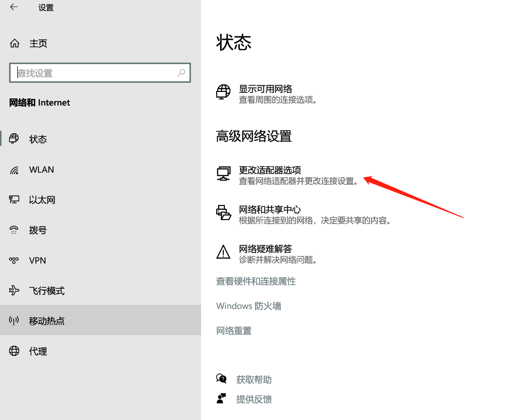Go to VPN settings
Image resolution: width=530 pixels, height=420 pixels.
101,260
